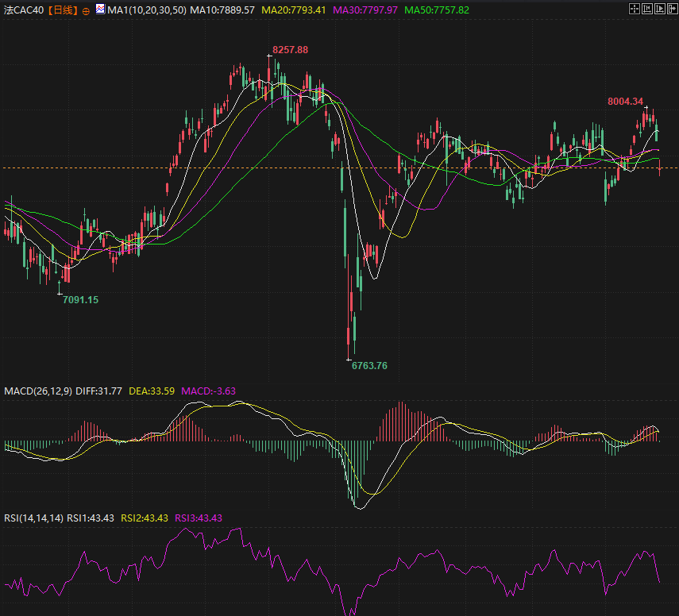Click the yellow RSI2:43.43 value

point(145,518)
